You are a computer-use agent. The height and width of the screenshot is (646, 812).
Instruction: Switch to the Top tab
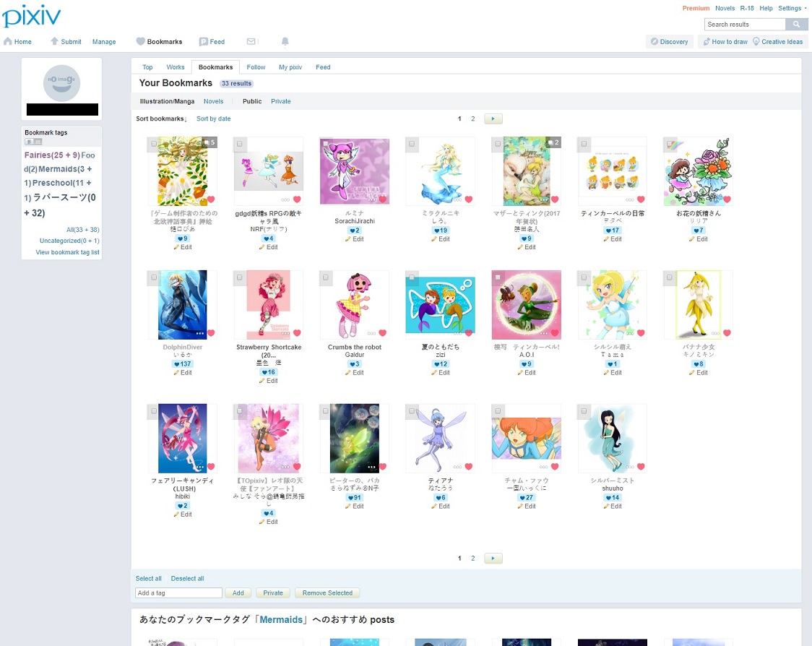coord(147,67)
